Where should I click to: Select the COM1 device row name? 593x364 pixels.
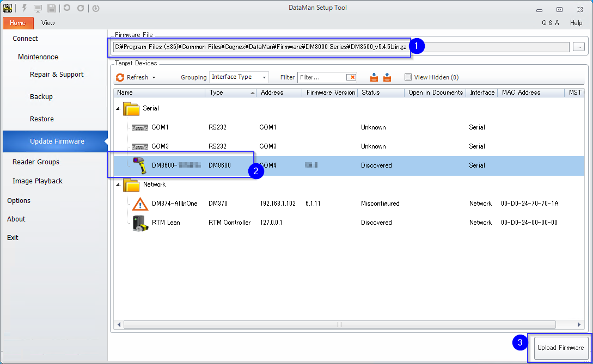tap(160, 127)
